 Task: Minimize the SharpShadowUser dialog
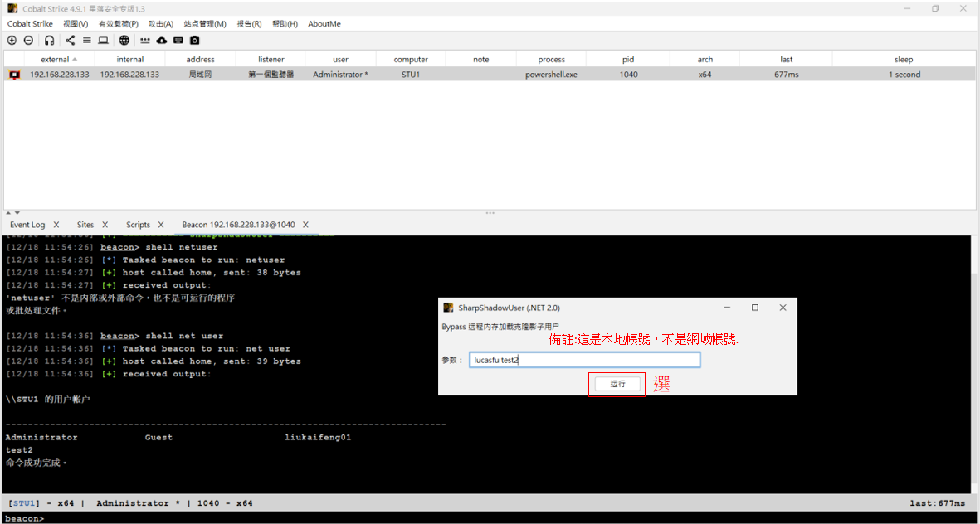pos(727,308)
